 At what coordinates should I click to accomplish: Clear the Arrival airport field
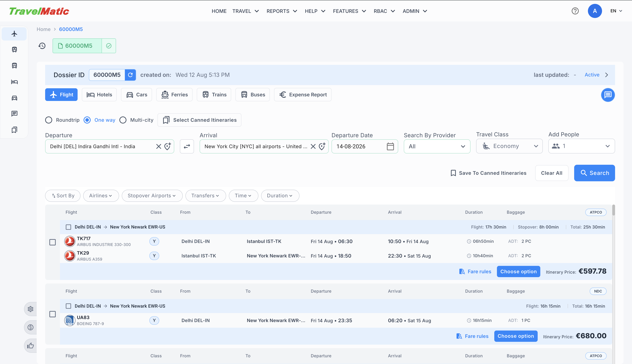[x=313, y=146]
